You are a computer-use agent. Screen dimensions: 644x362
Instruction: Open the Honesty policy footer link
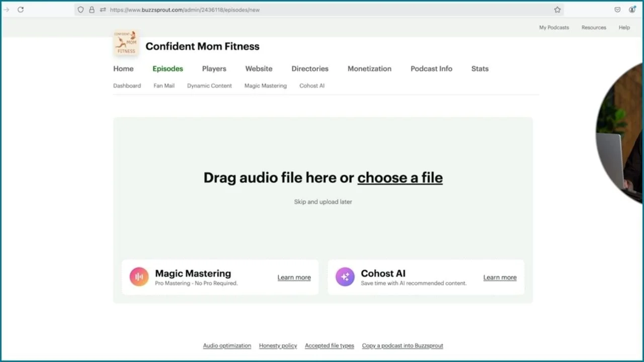point(278,346)
